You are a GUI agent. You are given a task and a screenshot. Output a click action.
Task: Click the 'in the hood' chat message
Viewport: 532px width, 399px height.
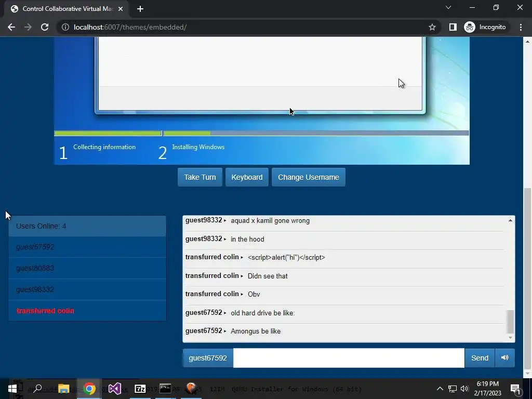[x=247, y=239]
